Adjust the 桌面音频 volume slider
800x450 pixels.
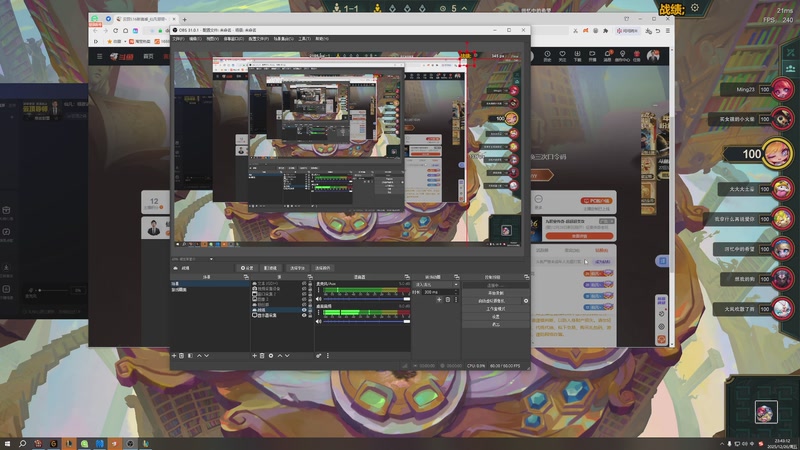point(366,321)
